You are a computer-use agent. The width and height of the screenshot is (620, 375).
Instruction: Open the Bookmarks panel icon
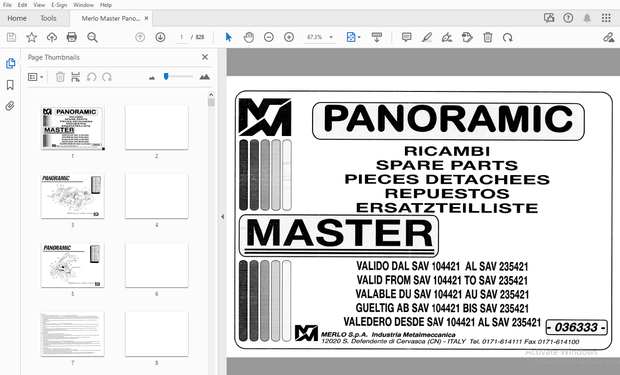click(x=10, y=85)
